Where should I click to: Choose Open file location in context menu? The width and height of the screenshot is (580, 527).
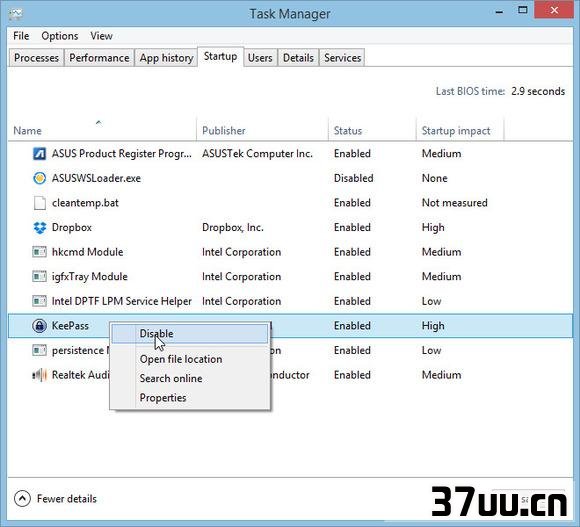pyautogui.click(x=190, y=359)
